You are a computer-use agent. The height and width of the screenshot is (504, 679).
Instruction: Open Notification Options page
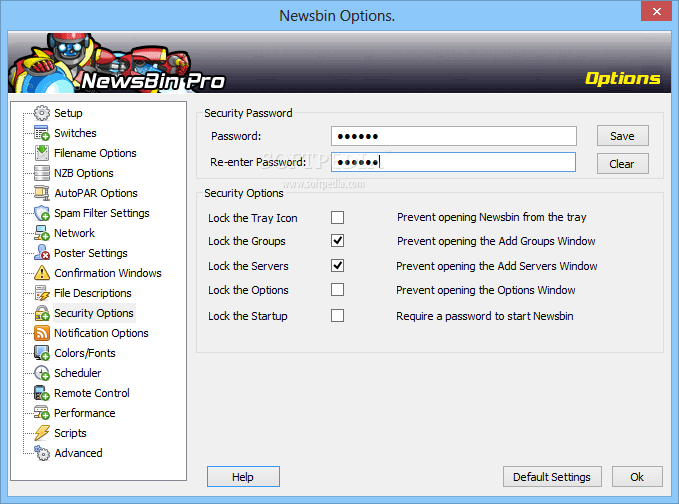[x=101, y=333]
